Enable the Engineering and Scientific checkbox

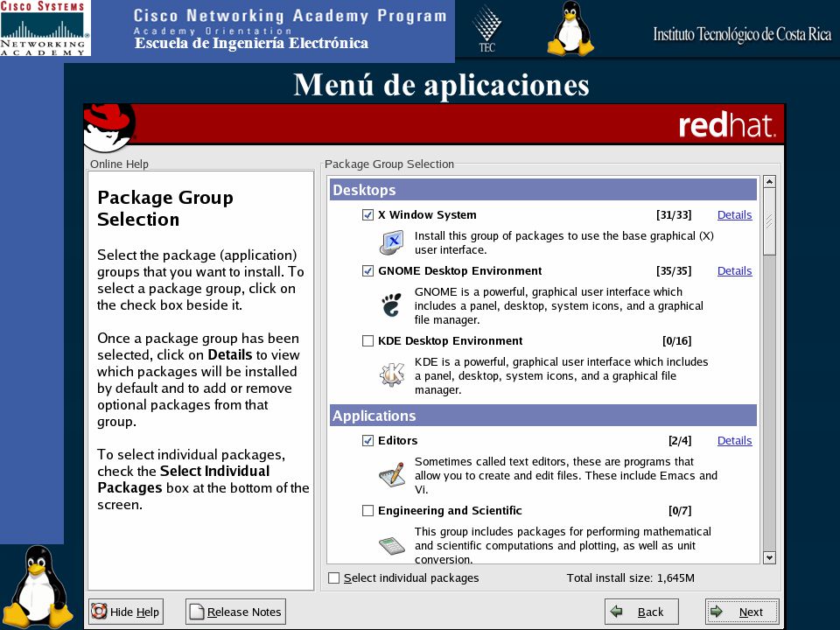[368, 511]
